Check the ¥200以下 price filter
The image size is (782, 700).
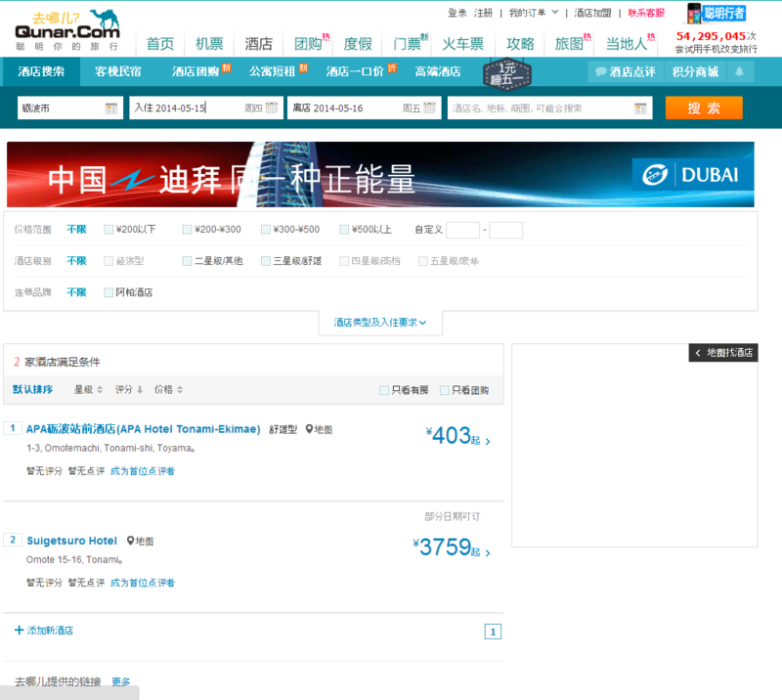tap(109, 230)
